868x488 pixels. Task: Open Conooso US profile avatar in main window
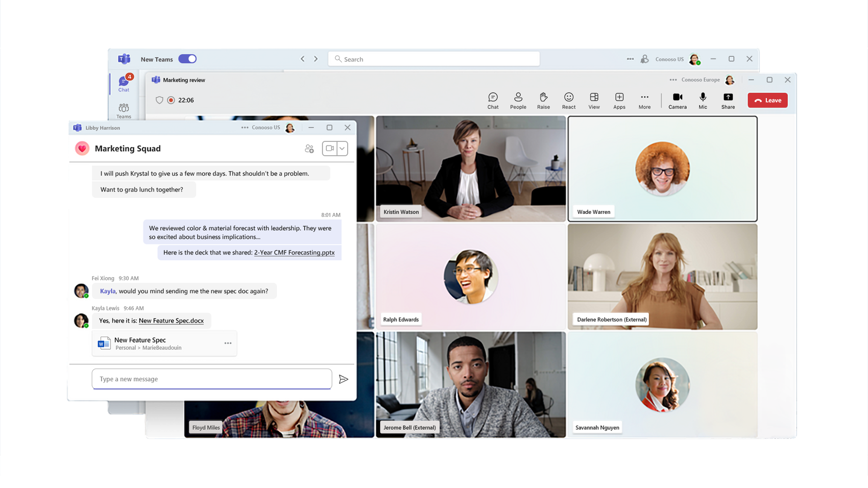(694, 59)
